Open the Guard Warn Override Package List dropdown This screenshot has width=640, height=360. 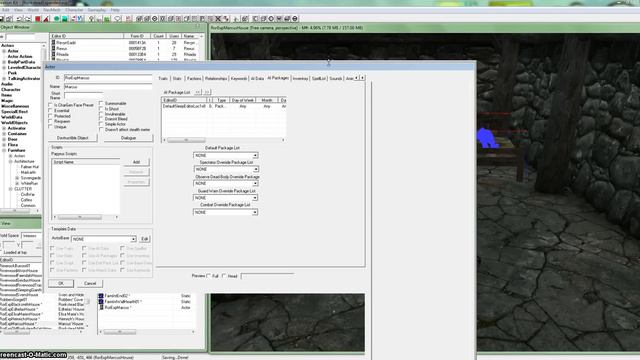(226, 198)
